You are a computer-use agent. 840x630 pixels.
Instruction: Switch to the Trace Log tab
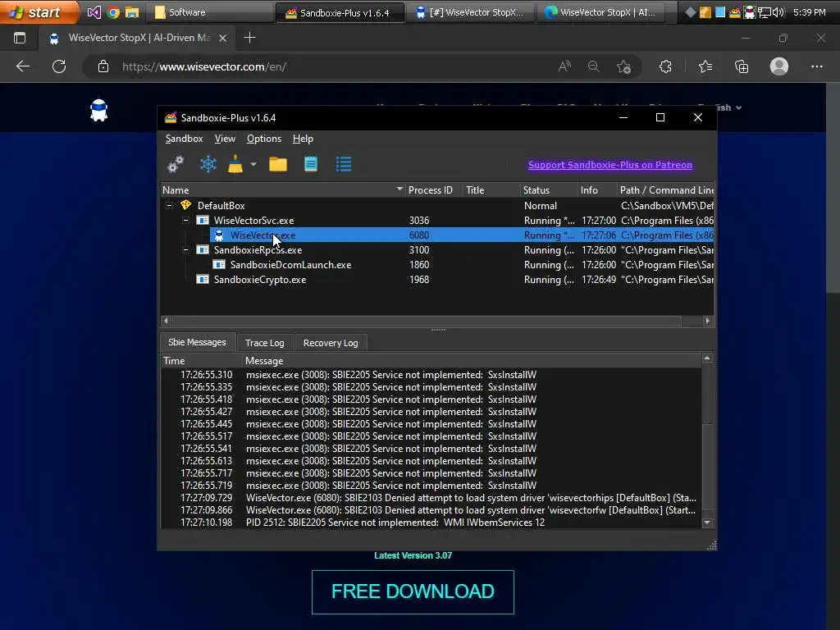pyautogui.click(x=265, y=343)
